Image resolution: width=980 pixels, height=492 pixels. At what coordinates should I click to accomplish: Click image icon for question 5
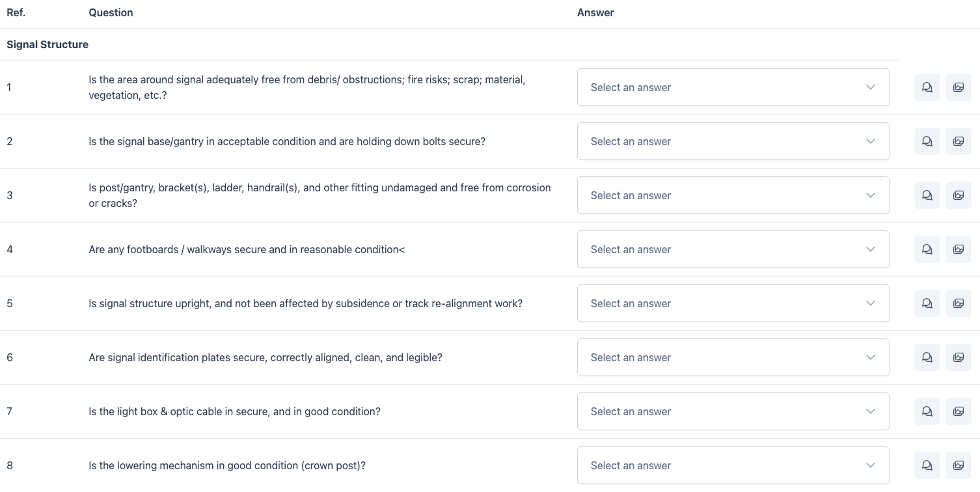[958, 303]
